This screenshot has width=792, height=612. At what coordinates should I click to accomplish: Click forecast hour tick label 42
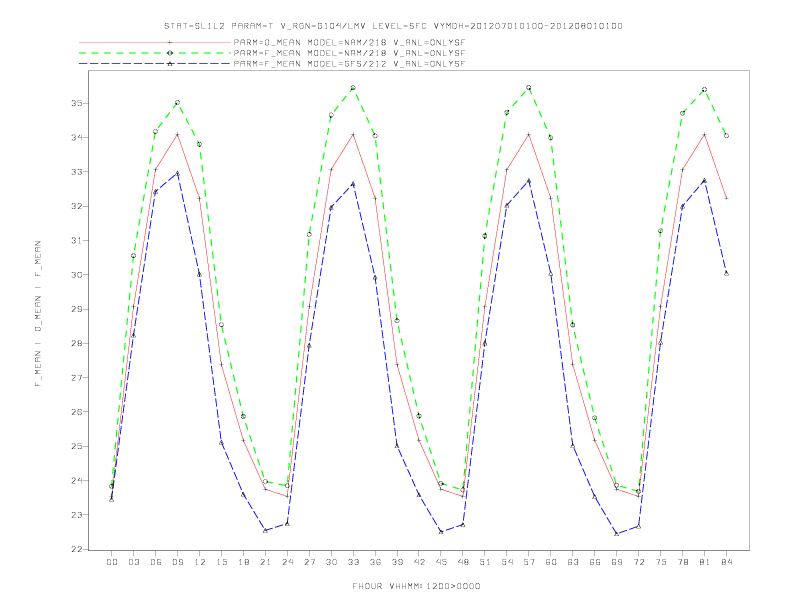pyautogui.click(x=419, y=562)
